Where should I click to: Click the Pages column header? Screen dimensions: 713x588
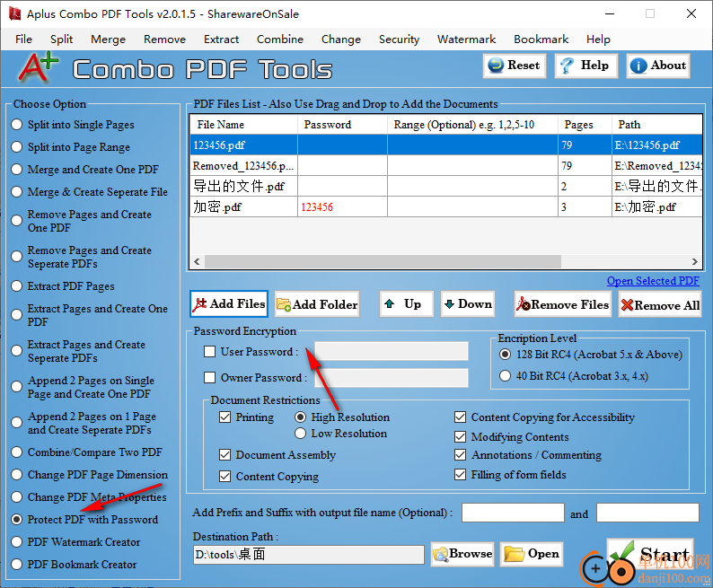coord(585,125)
